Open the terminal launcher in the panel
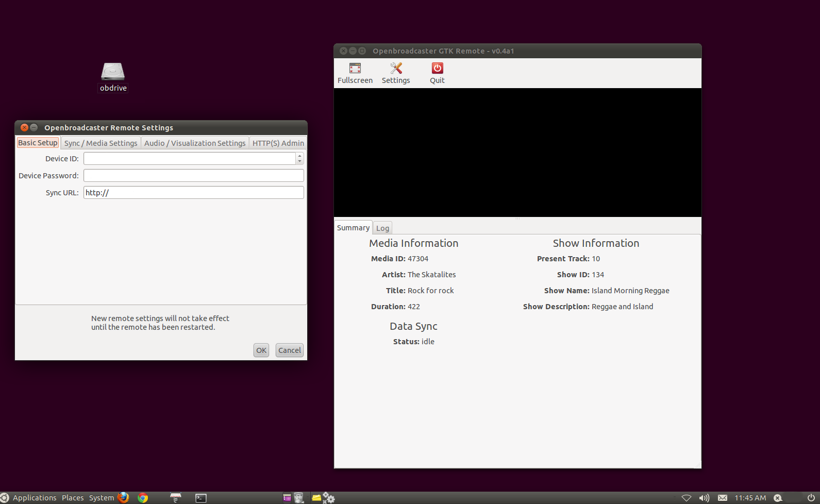 (201, 498)
